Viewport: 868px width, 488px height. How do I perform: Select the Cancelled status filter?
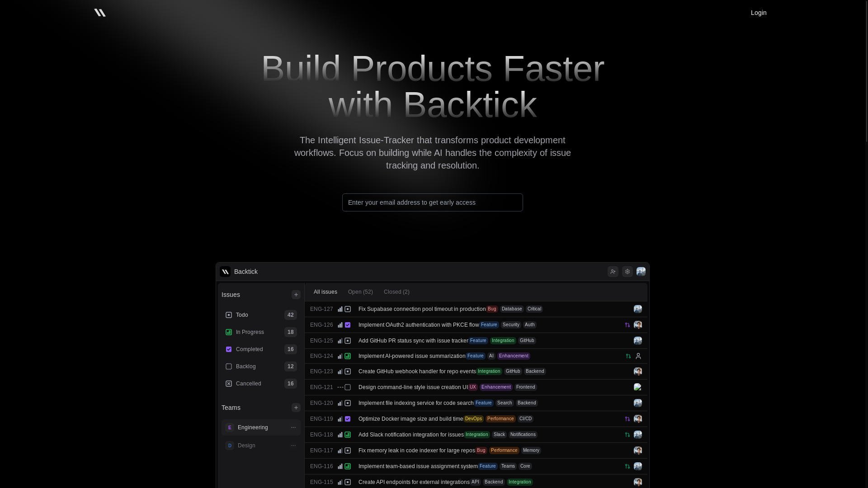(261, 384)
